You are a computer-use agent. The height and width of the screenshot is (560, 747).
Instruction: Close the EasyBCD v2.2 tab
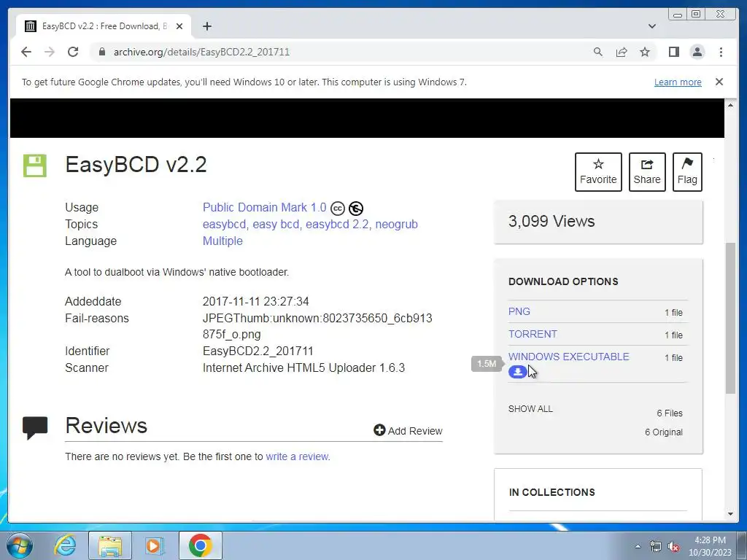179,26
